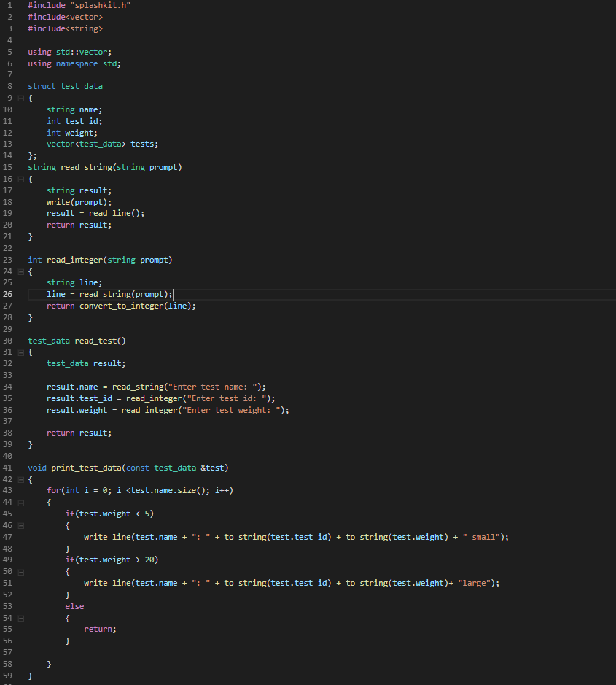The width and height of the screenshot is (616, 685).
Task: Click 'using std::vector;' statement
Action: (70, 52)
